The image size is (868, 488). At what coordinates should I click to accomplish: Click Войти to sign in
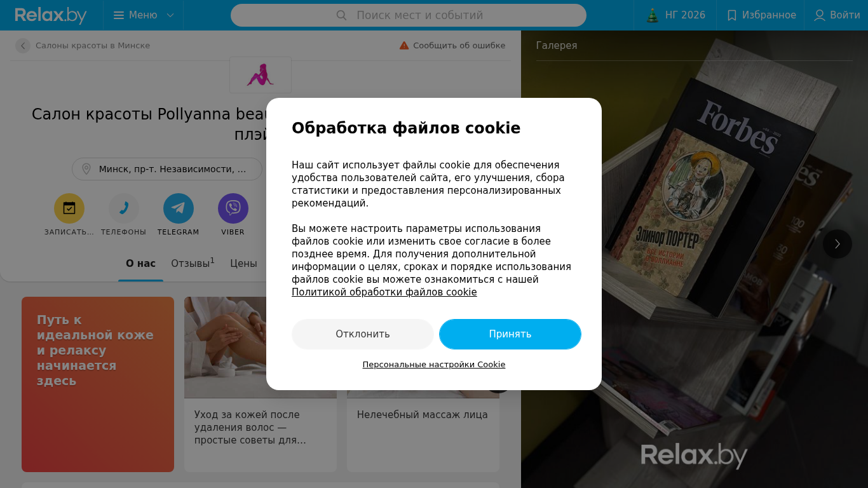click(x=837, y=15)
